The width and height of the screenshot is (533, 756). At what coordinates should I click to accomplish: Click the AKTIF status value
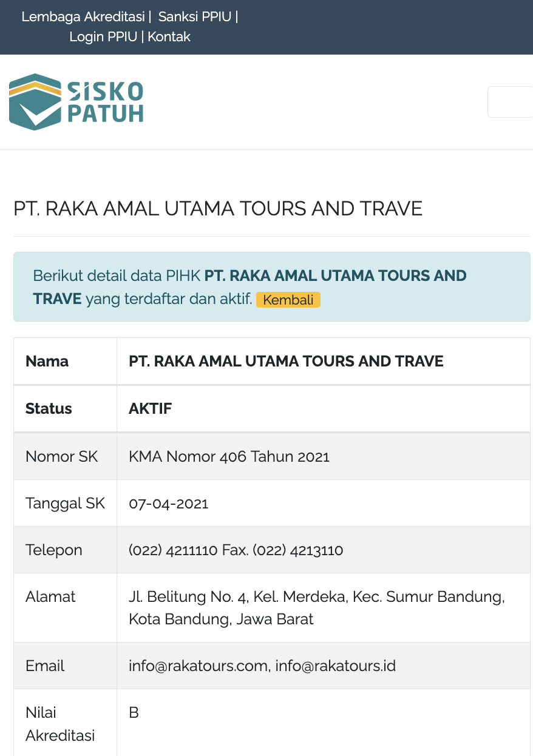pyautogui.click(x=151, y=409)
